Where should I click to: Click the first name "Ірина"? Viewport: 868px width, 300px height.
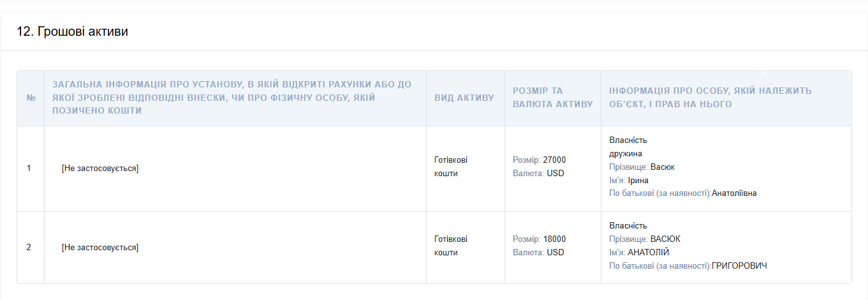coord(638,181)
